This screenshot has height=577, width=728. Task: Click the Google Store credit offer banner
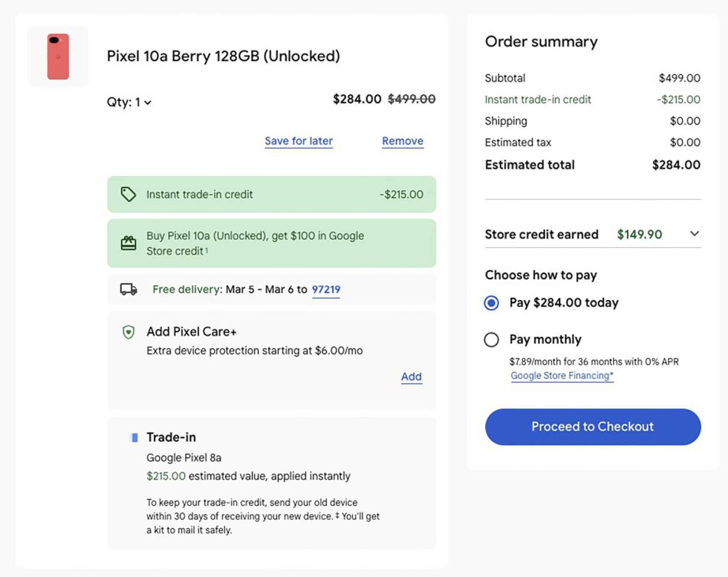pyautogui.click(x=271, y=242)
